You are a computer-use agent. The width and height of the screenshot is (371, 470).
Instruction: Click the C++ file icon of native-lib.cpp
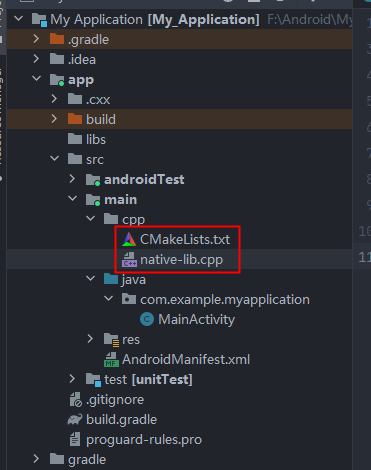tap(129, 259)
